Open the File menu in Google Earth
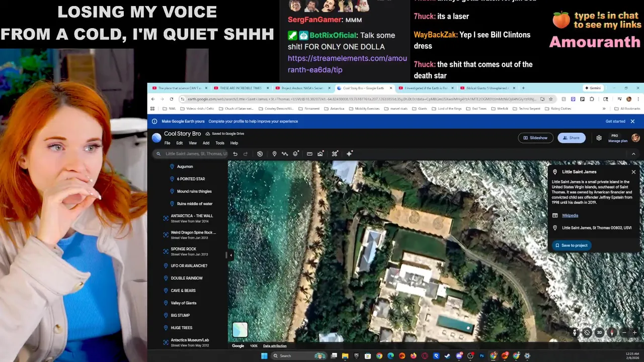644x362 pixels. (167, 143)
